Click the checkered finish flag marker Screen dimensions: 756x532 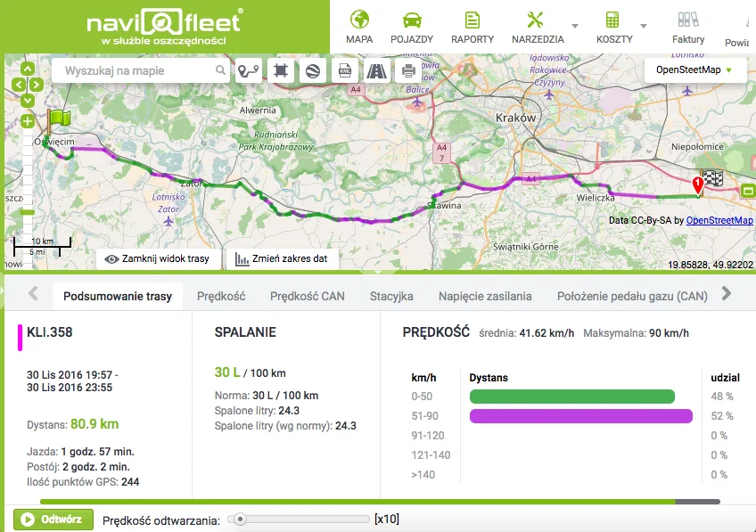pyautogui.click(x=712, y=178)
